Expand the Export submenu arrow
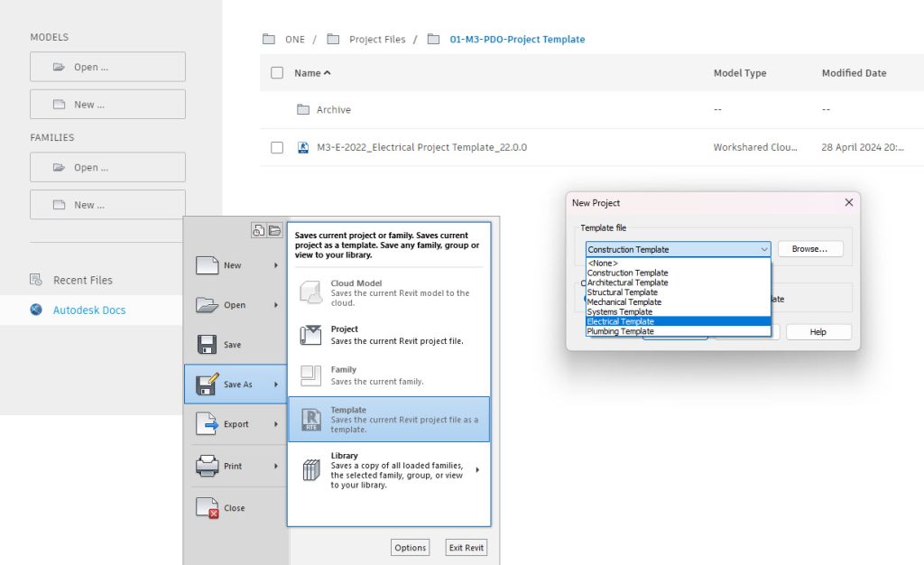Image resolution: width=924 pixels, height=565 pixels. pyautogui.click(x=276, y=423)
